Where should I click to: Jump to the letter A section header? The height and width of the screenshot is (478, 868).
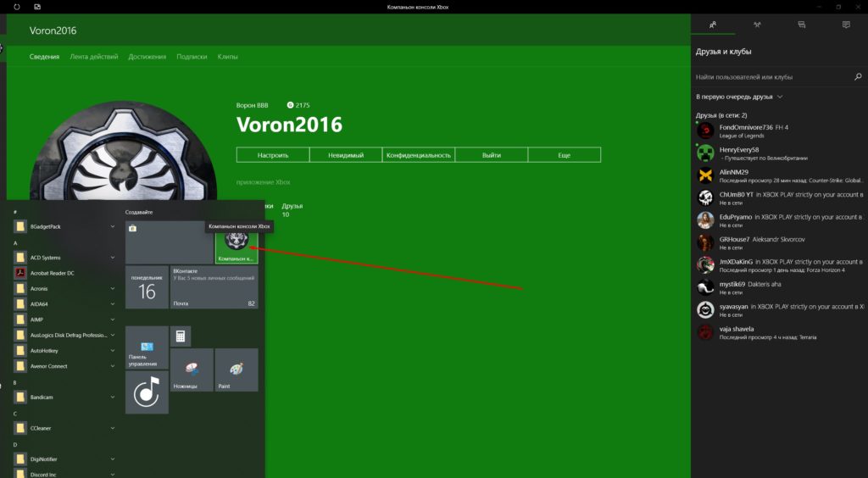[x=15, y=243]
